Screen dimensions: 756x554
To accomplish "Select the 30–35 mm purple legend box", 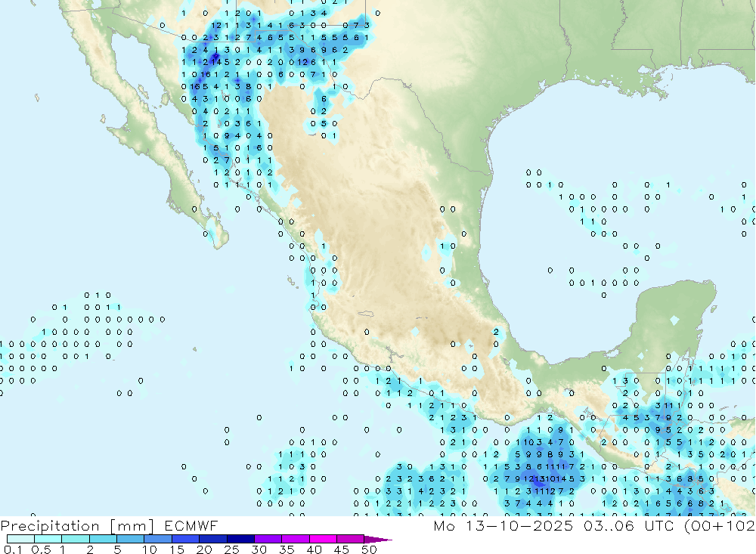I will click(268, 539).
